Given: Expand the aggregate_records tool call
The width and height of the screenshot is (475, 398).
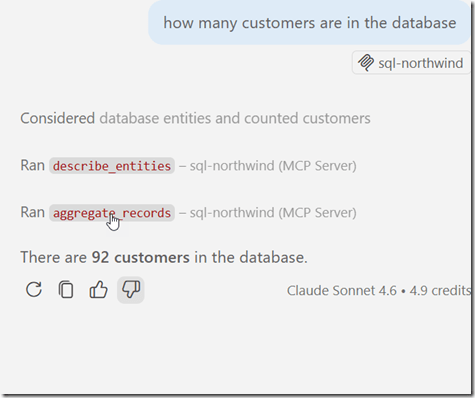Looking at the screenshot, I should pyautogui.click(x=112, y=213).
